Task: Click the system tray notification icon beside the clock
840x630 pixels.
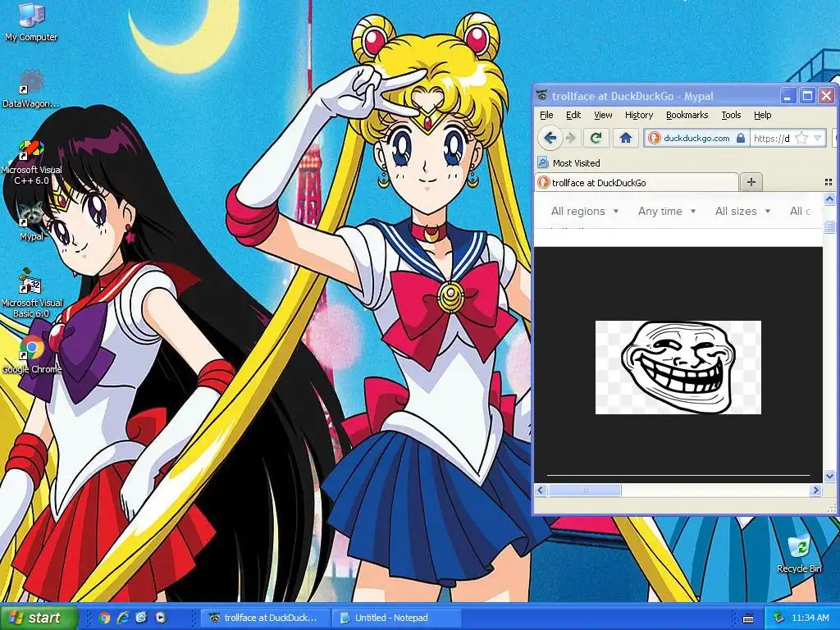Action: (x=779, y=618)
